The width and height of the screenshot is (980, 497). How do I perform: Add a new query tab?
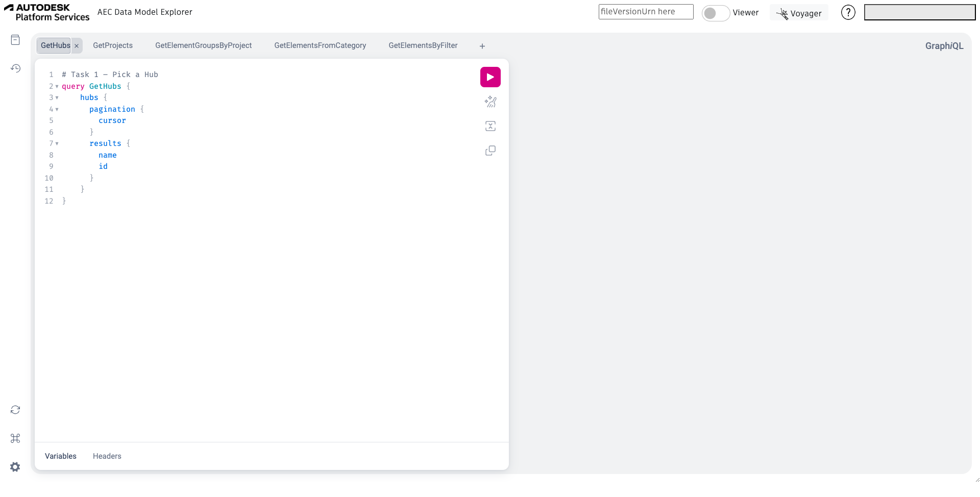[x=482, y=46]
